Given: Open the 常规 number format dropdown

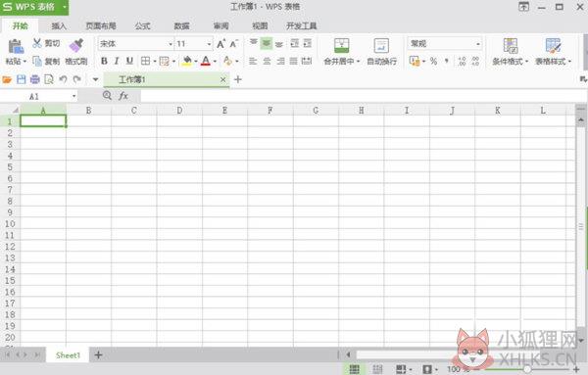Looking at the screenshot, I should click(x=478, y=44).
